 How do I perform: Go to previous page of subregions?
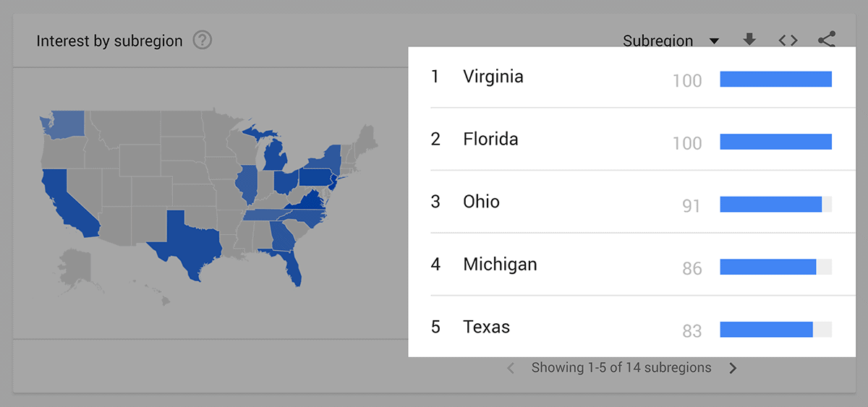coord(511,368)
